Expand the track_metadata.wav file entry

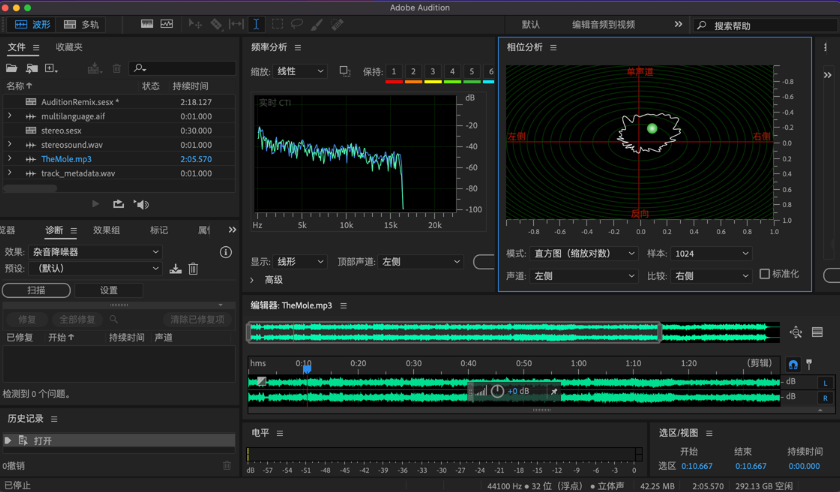[x=9, y=173]
